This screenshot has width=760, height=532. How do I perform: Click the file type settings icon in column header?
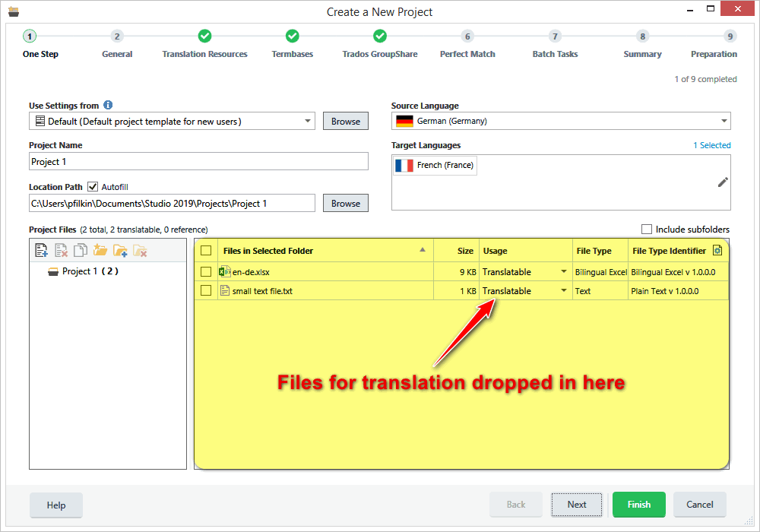pos(717,251)
